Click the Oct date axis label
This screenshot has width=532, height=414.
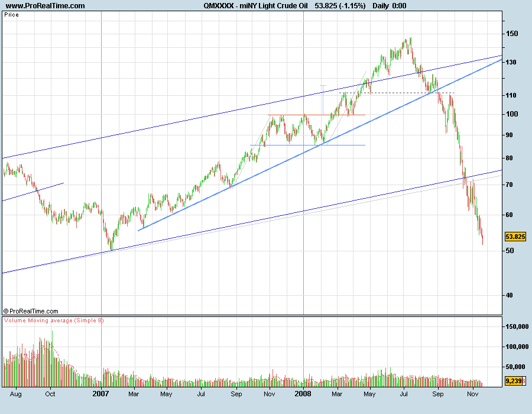(x=50, y=394)
